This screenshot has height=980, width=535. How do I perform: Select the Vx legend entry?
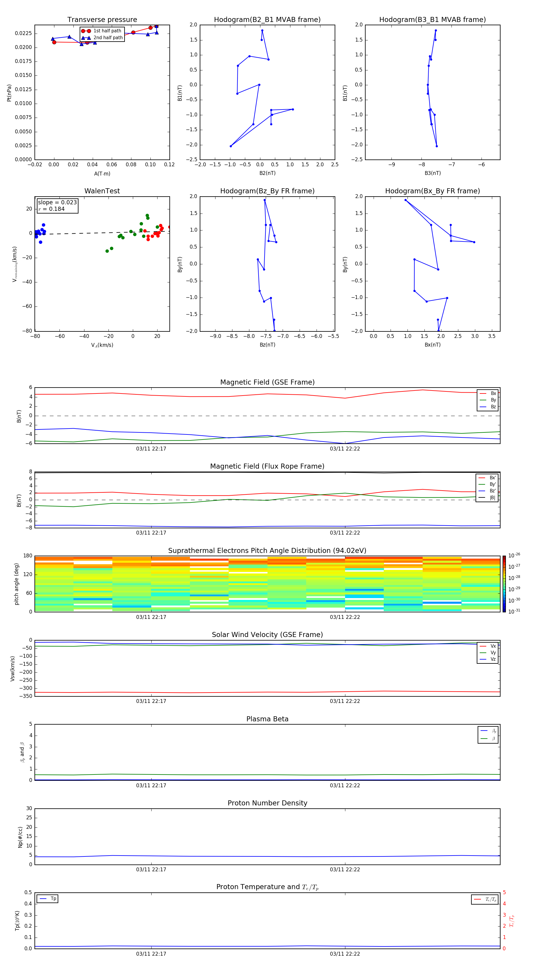[488, 647]
